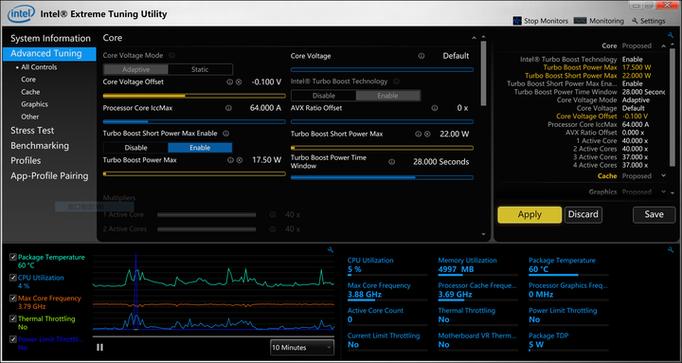Reset Turbo Boost Power Max with its circular icon
The width and height of the screenshot is (682, 363).
pos(239,160)
